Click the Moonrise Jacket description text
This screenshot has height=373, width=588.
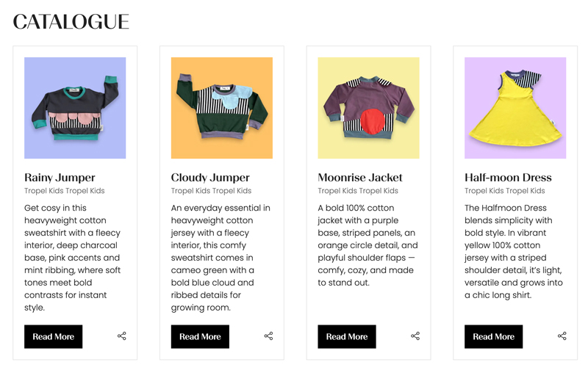(367, 245)
